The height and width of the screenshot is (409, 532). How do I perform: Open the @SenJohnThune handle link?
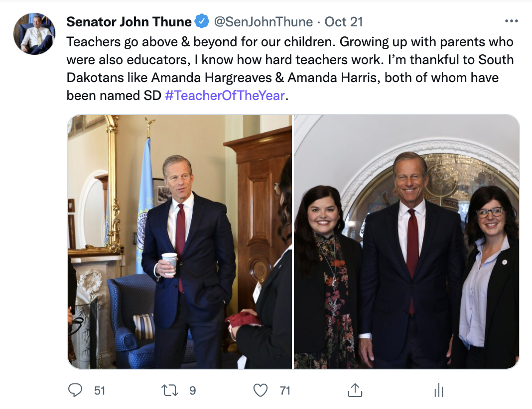pyautogui.click(x=264, y=22)
